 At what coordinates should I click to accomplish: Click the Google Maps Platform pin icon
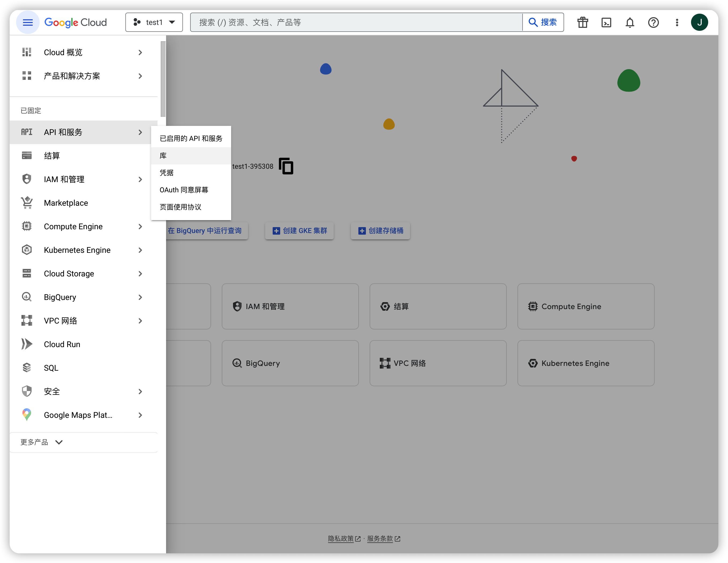click(27, 414)
